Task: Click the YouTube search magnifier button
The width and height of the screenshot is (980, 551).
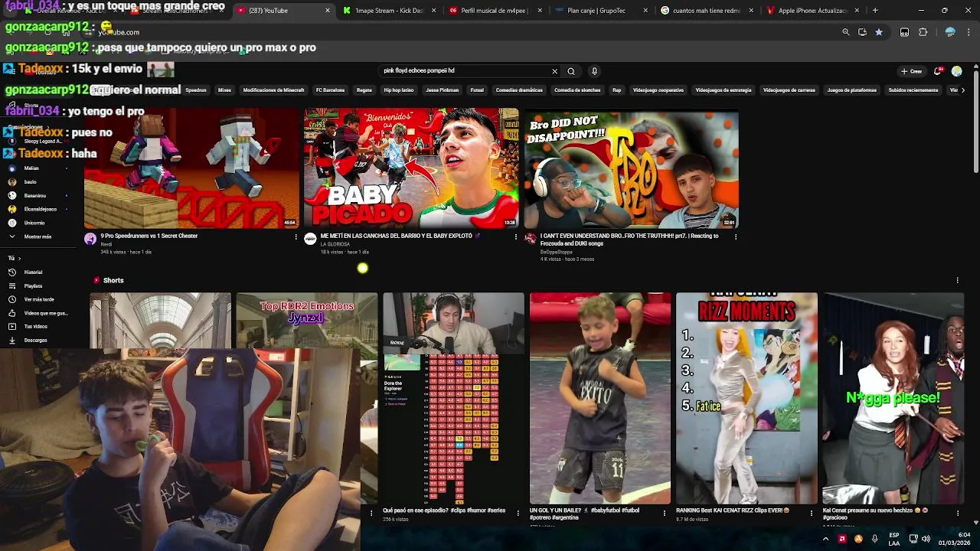Action: [x=570, y=71]
